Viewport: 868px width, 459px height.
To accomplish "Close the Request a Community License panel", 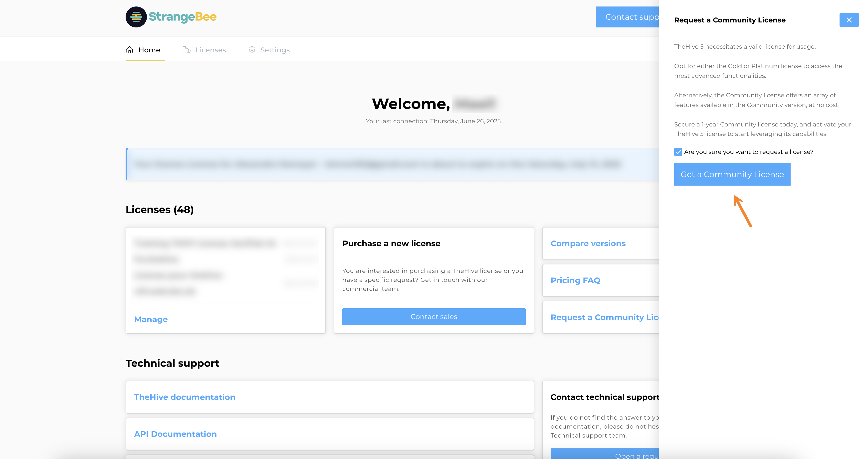I will (849, 20).
